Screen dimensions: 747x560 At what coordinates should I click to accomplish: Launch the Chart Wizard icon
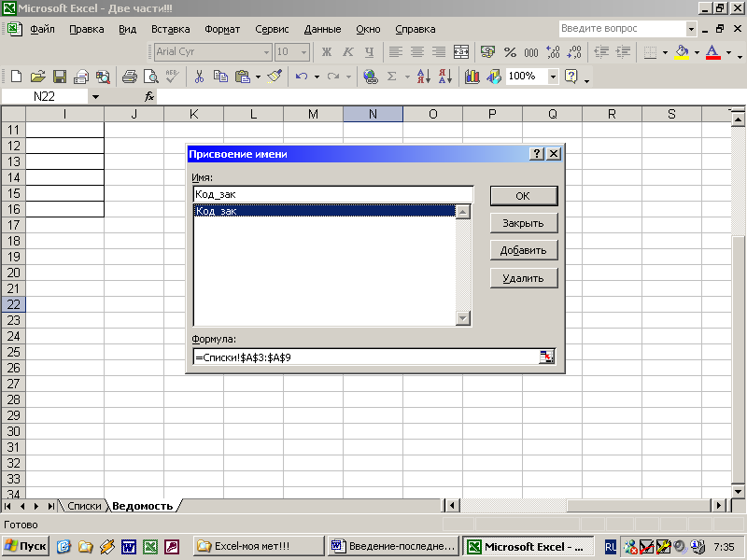472,77
